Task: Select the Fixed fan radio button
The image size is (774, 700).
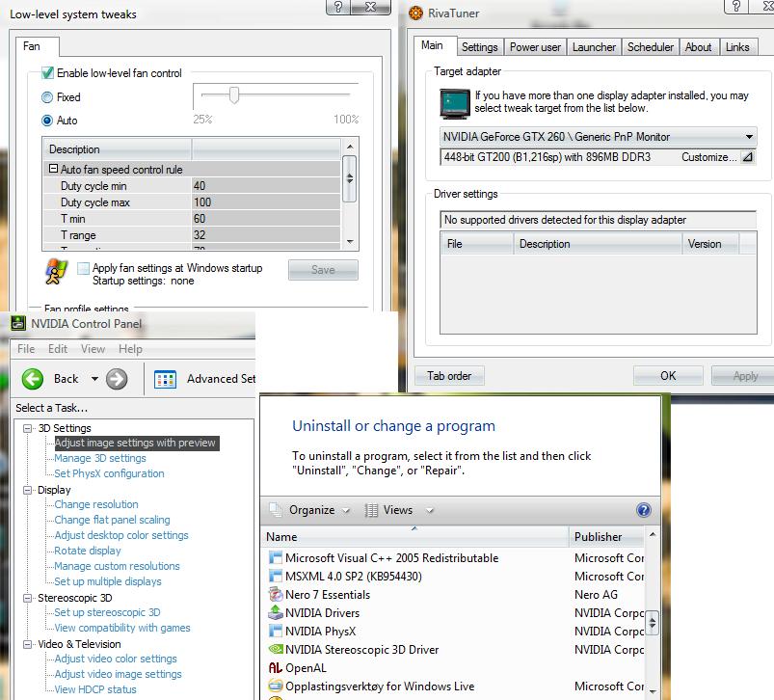Action: pos(47,97)
